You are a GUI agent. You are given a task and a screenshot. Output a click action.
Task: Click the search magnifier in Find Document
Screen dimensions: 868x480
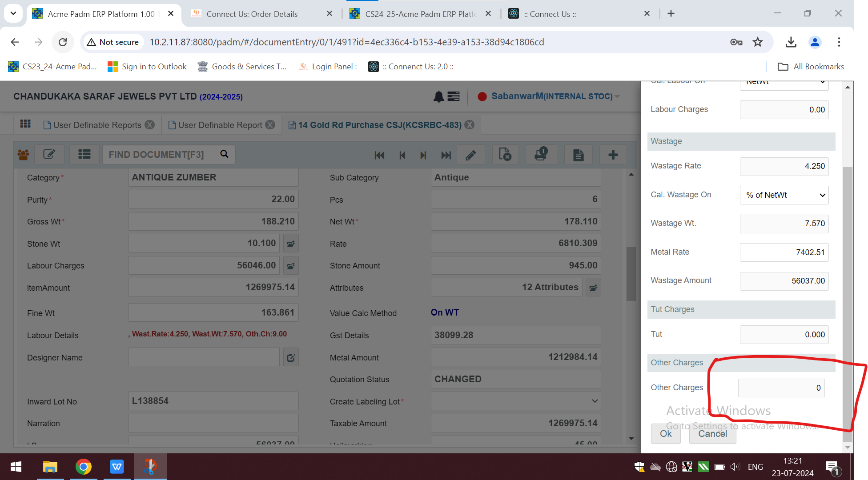tap(225, 154)
